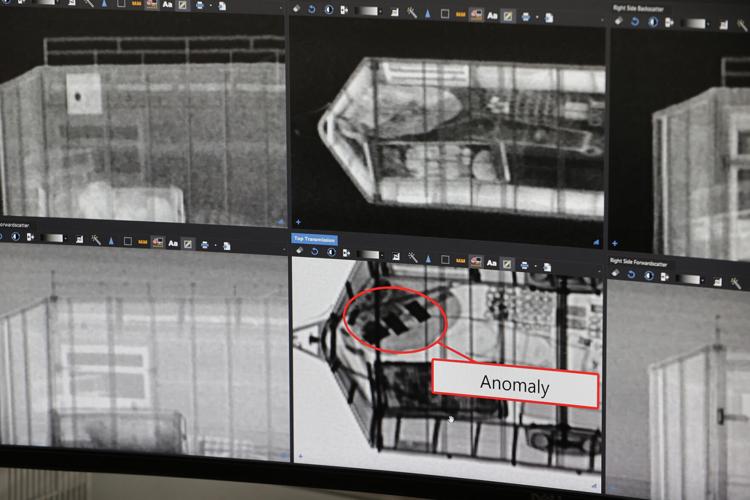Screen dimensions: 750x500
Task: Click grayscale gradient swatch in Top Transmission toolbar
Action: click(x=368, y=254)
